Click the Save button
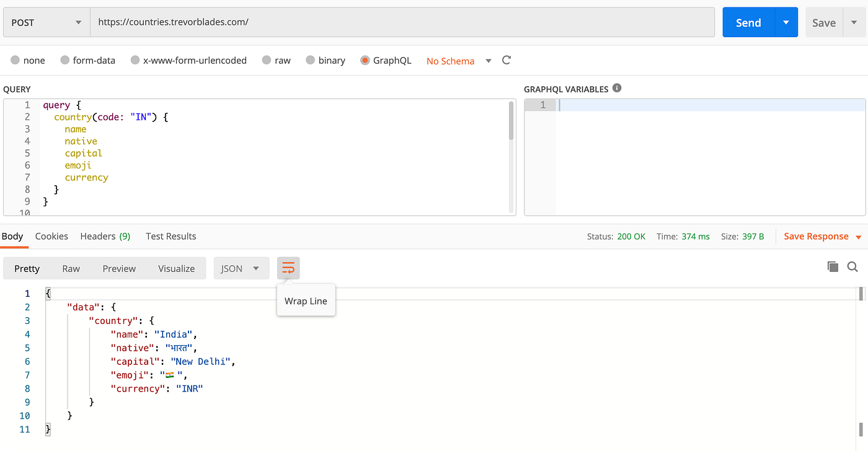 pyautogui.click(x=823, y=22)
